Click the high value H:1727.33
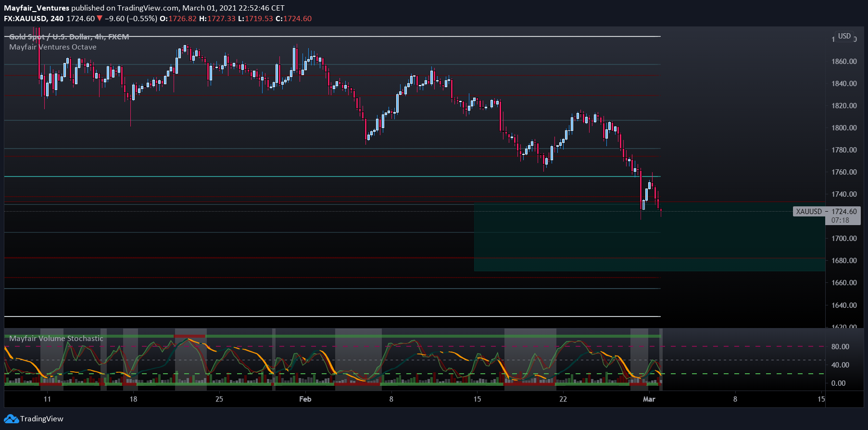The height and width of the screenshot is (430, 868). [x=217, y=19]
